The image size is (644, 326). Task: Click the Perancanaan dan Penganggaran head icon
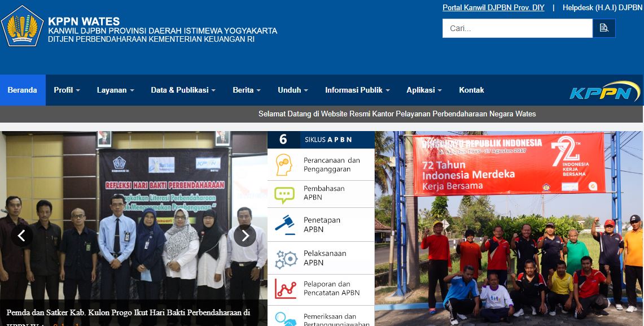click(x=284, y=165)
